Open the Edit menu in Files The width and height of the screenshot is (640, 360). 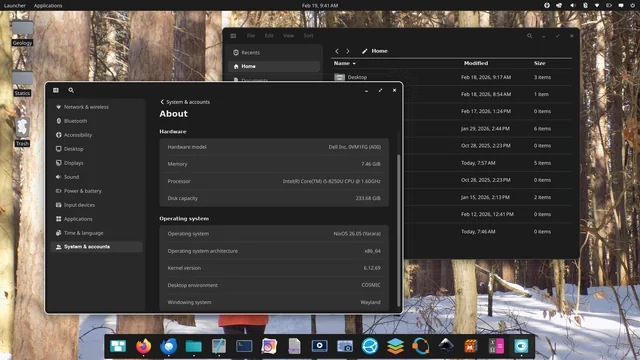pyautogui.click(x=269, y=36)
